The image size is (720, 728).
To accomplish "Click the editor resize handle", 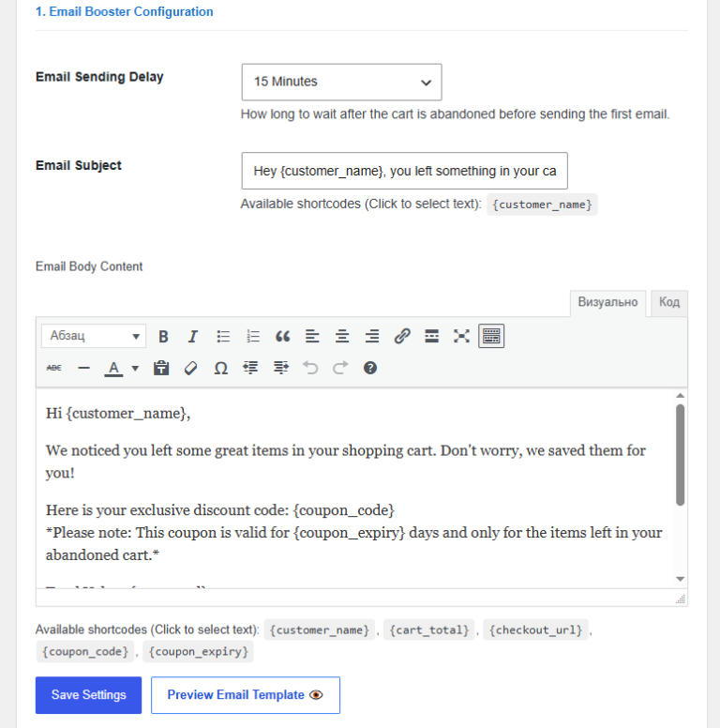I will click(x=681, y=599).
